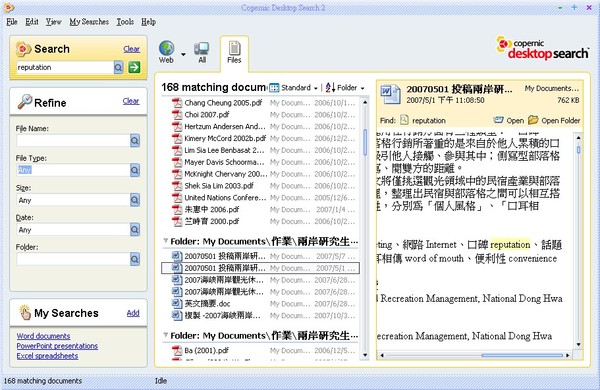Open the File Name refine lookup icon
Screen dimensions: 600x390
135,140
